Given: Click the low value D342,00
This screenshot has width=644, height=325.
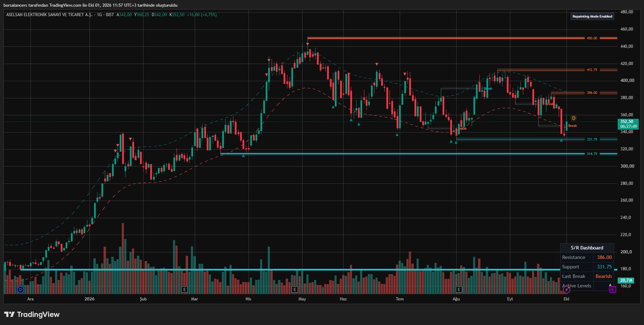Looking at the screenshot, I should 160,15.
